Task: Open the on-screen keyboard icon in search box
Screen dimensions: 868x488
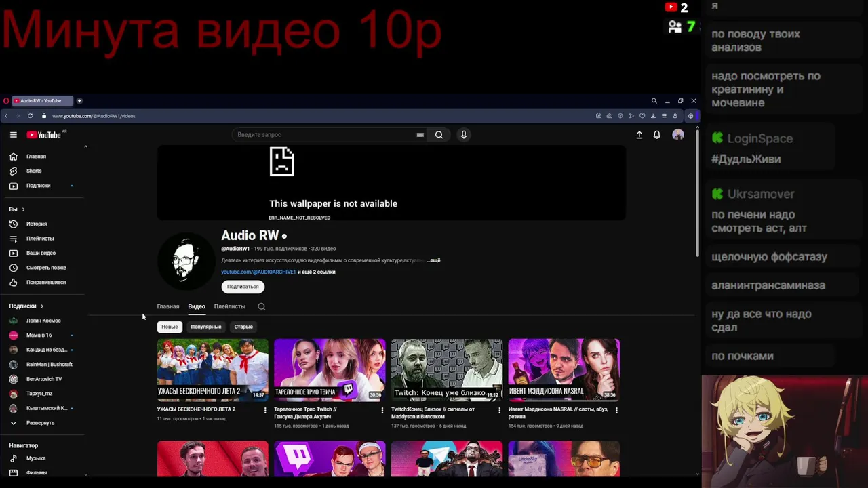Action: point(420,135)
